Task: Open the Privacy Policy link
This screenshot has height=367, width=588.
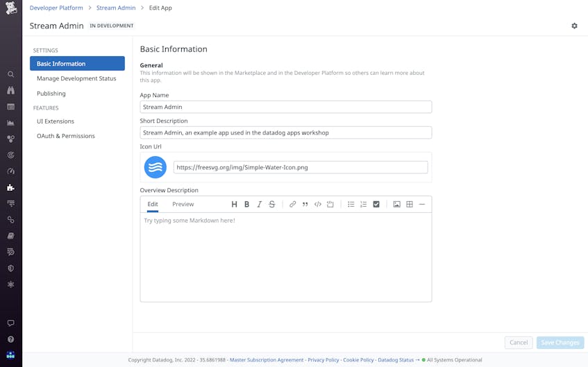Action: (324, 360)
